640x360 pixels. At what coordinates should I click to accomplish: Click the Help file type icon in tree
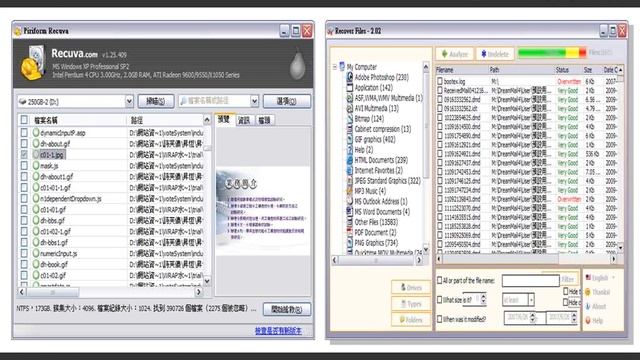[349, 150]
